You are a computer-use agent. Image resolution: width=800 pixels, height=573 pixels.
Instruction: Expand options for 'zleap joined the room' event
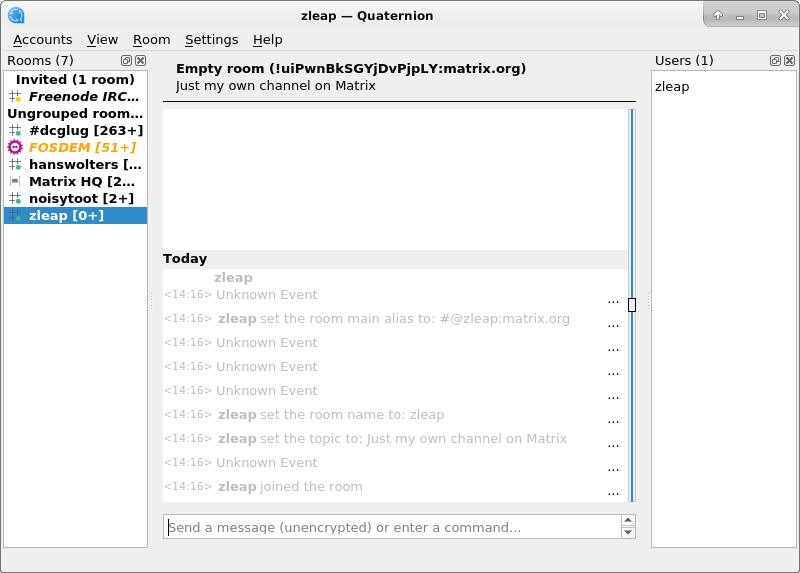(613, 493)
